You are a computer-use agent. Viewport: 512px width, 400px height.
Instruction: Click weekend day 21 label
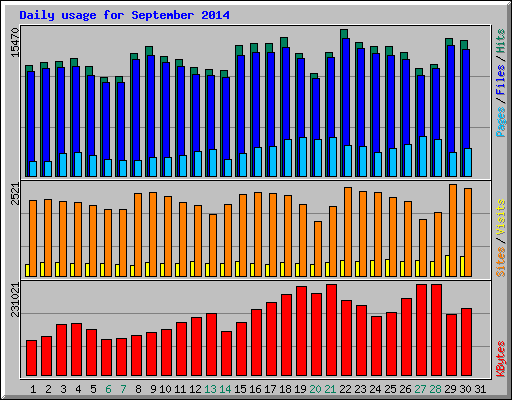click(330, 389)
